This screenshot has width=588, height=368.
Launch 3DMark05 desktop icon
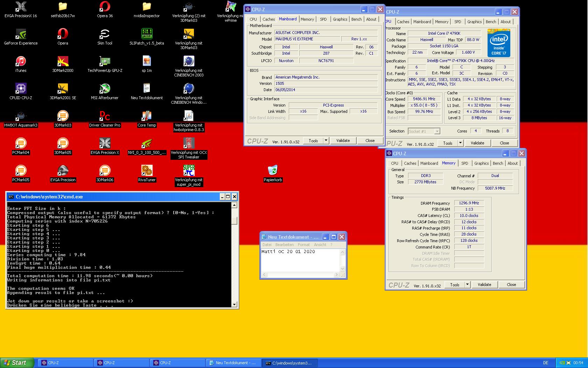pos(63,146)
